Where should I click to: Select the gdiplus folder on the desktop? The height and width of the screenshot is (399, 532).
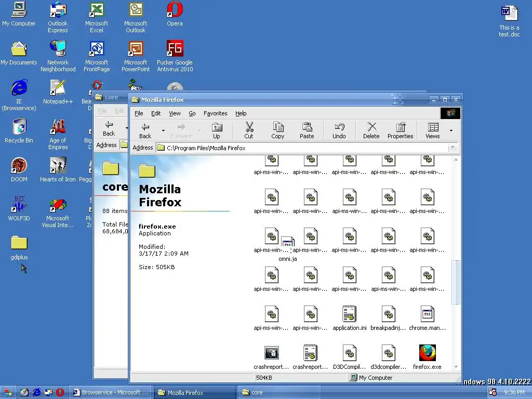(x=19, y=248)
